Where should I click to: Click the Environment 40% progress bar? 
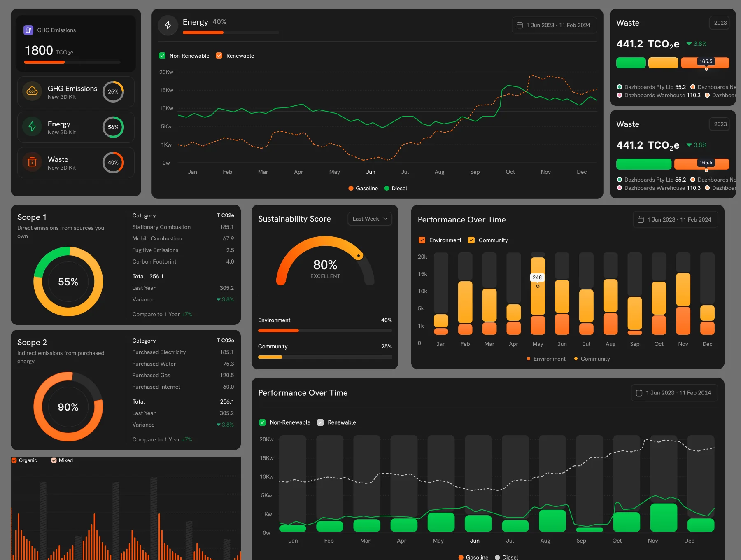325,331
